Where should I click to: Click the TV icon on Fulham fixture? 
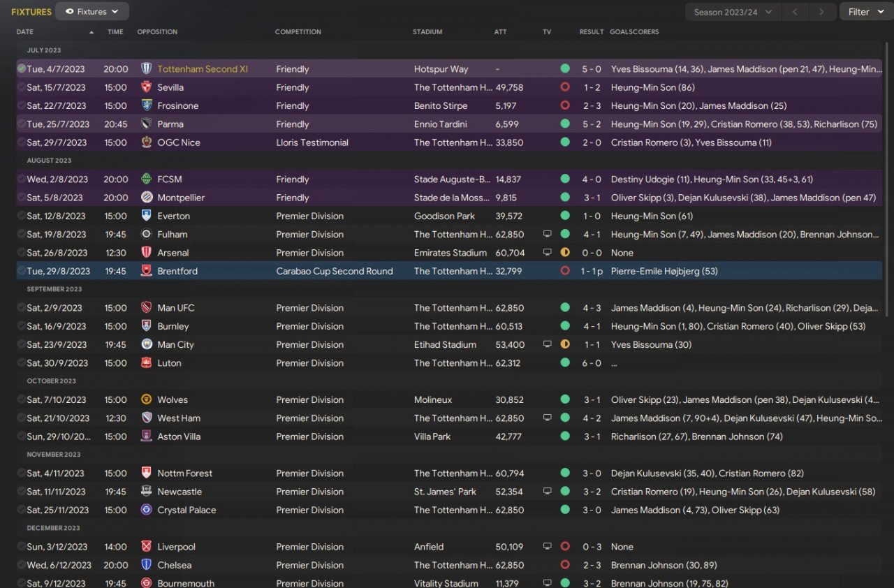[548, 235]
